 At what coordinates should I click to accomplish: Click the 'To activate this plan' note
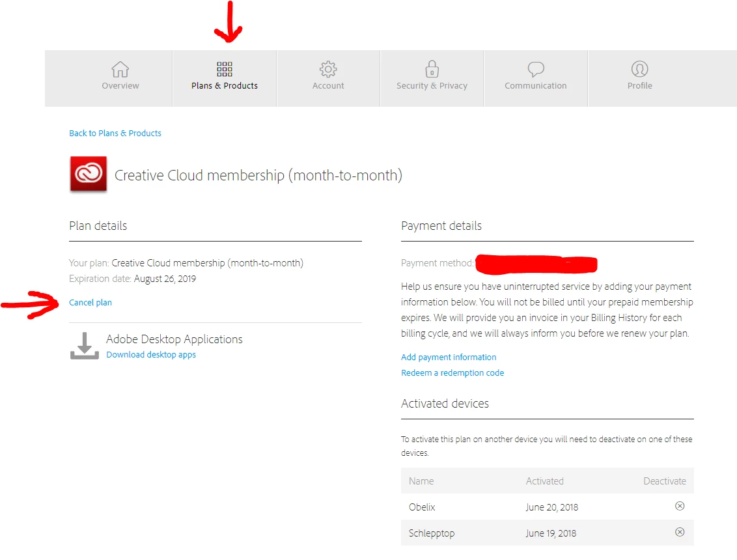(x=547, y=446)
